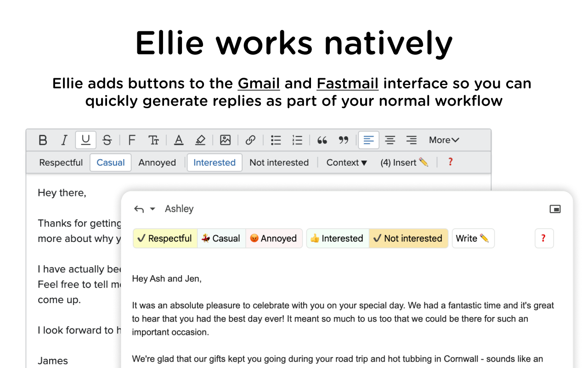Open the pop-out reply window icon
588x368 pixels.
pos(555,209)
